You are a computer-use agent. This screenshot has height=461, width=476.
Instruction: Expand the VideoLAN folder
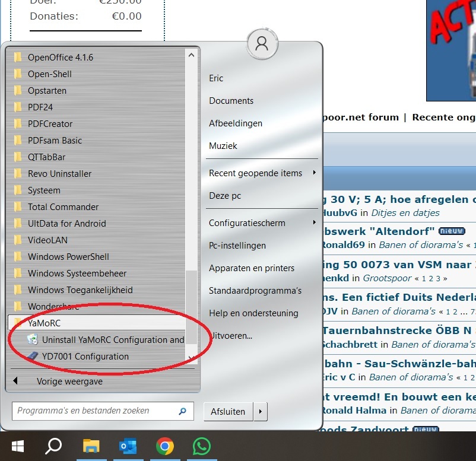[97, 240]
